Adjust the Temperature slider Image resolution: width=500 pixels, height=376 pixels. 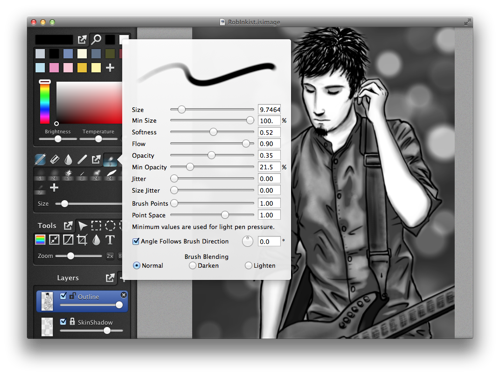pos(99,139)
